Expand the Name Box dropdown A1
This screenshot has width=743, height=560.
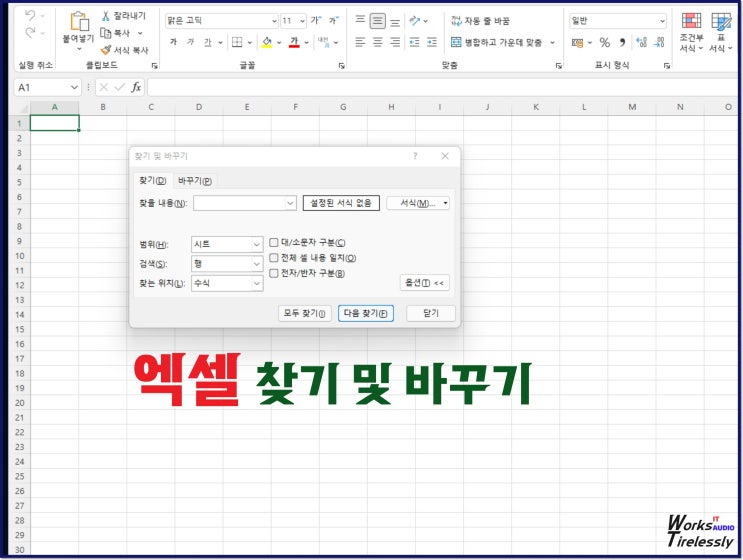pos(74,87)
